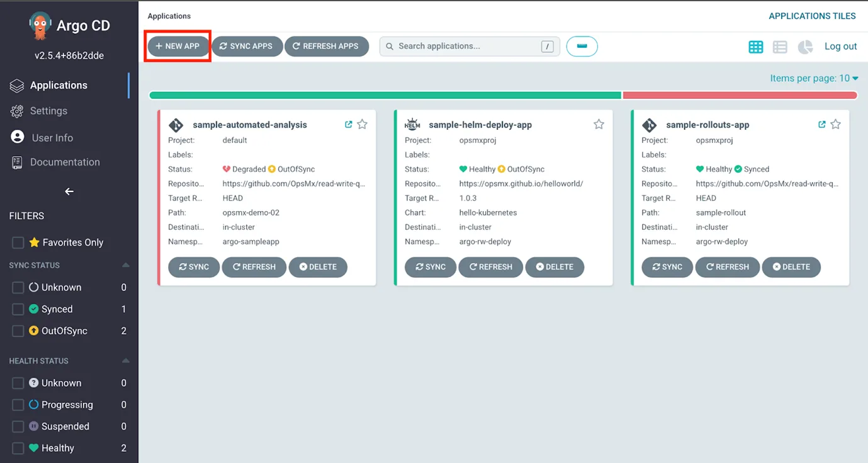Click the User Info avatar icon
Viewport: 868px width, 463px height.
coord(18,137)
